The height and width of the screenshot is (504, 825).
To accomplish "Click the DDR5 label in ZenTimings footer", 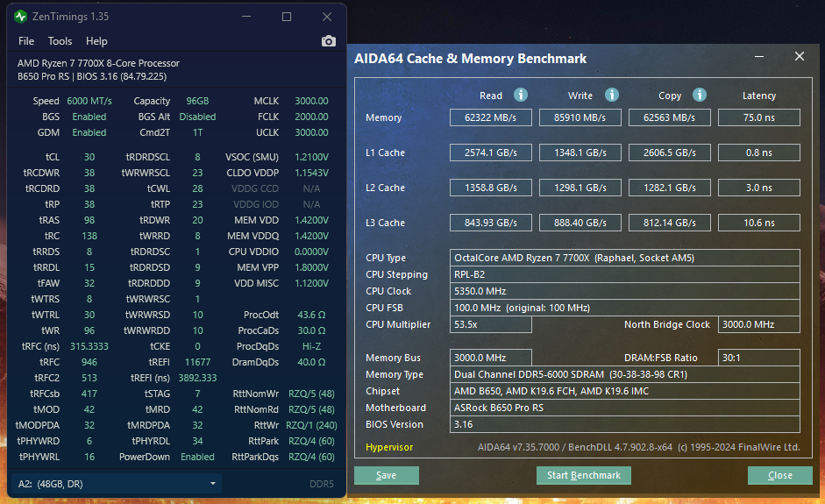I will point(322,484).
